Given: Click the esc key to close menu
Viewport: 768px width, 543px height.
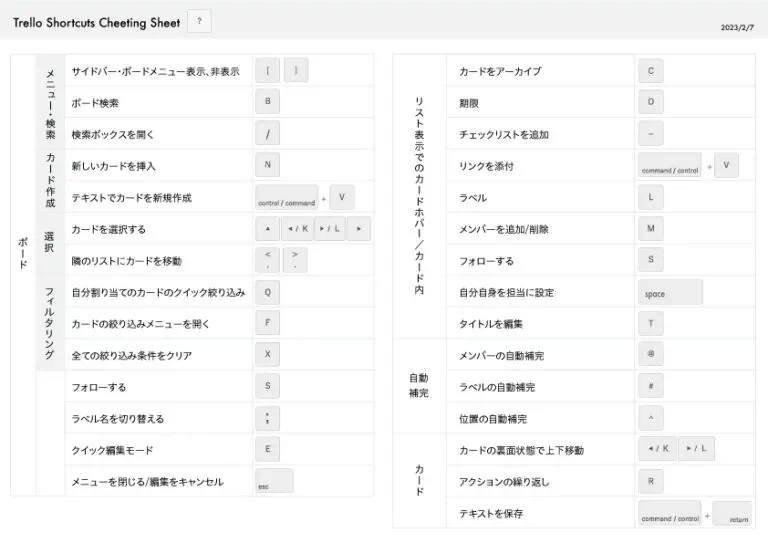Looking at the screenshot, I should [274, 482].
